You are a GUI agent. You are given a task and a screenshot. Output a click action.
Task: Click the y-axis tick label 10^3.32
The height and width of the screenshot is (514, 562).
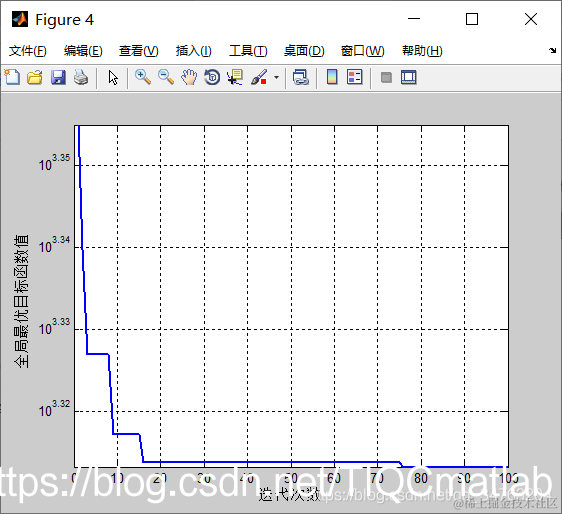click(x=54, y=409)
